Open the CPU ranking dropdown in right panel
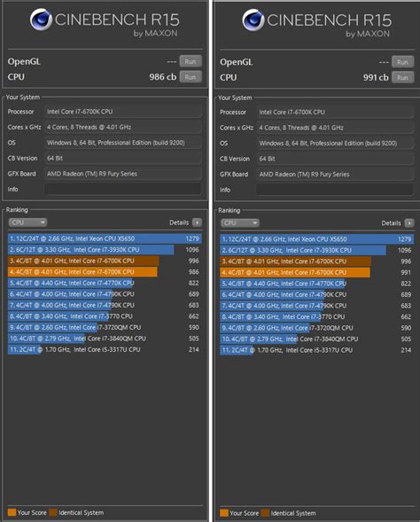This screenshot has height=522, width=420. (x=240, y=223)
